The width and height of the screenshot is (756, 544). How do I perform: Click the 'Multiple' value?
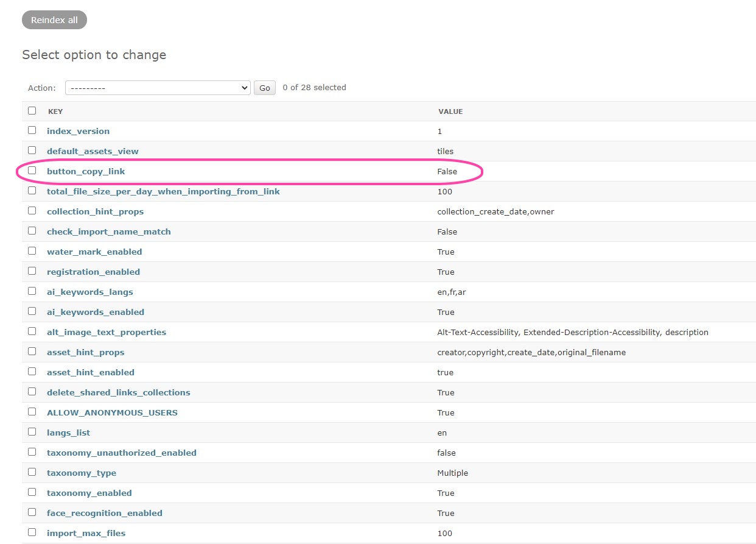(452, 473)
